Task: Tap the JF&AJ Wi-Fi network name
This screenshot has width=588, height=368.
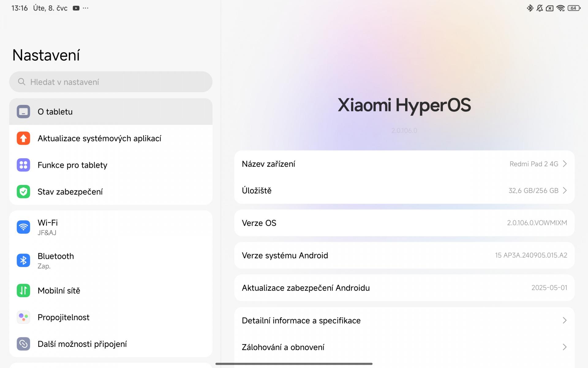Action: (x=47, y=233)
